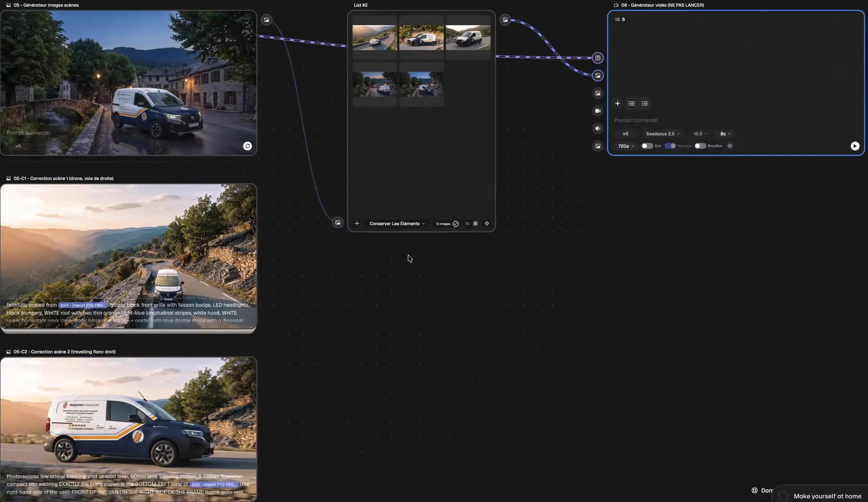Click the image output port of List #2
868x502 pixels.
point(505,20)
